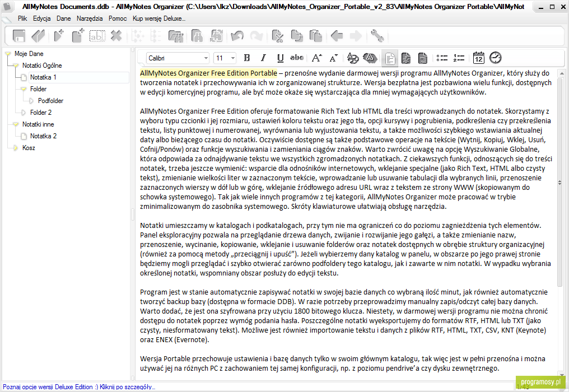Click the find and replace binoculars icon

(217, 36)
